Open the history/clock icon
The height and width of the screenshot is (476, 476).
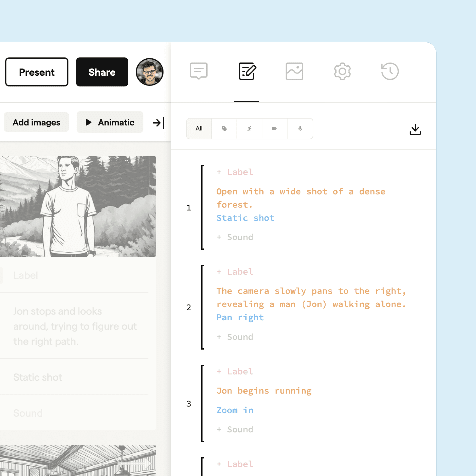coord(389,71)
